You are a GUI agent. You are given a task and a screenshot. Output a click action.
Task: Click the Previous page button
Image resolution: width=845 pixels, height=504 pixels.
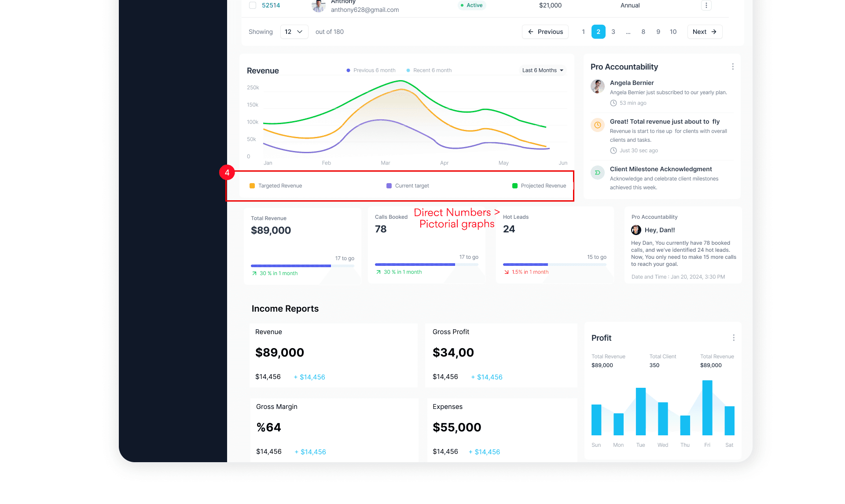545,32
